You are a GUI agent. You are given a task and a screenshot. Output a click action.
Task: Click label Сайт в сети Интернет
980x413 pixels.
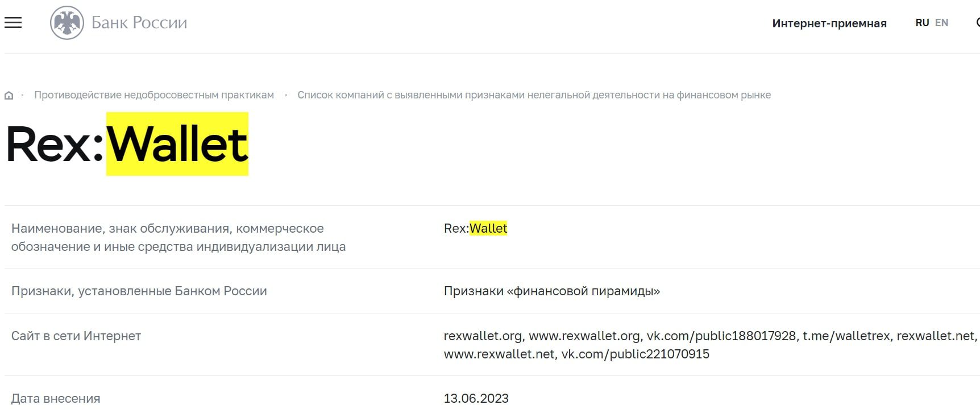pos(76,336)
